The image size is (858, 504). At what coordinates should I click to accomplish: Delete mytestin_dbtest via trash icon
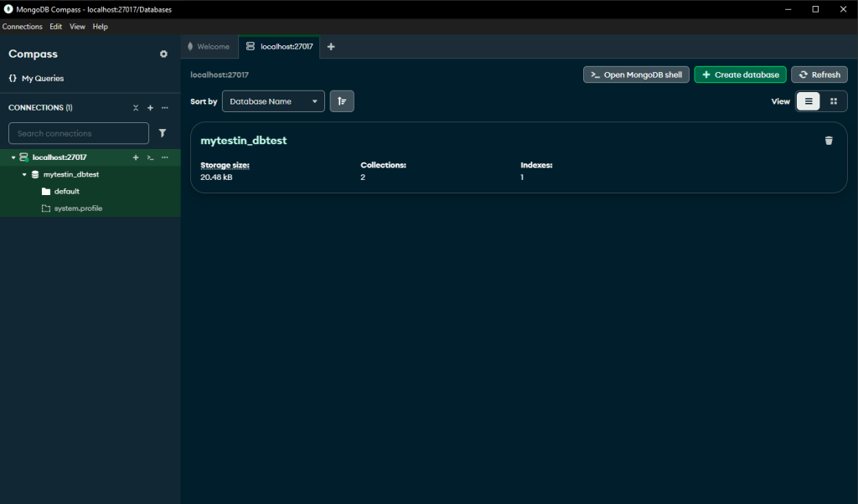(829, 141)
